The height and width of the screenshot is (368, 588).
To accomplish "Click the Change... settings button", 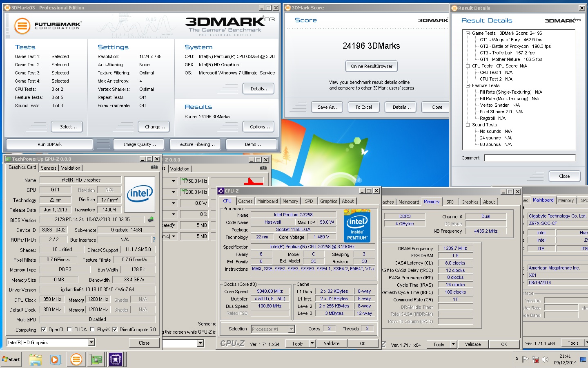I will [155, 127].
